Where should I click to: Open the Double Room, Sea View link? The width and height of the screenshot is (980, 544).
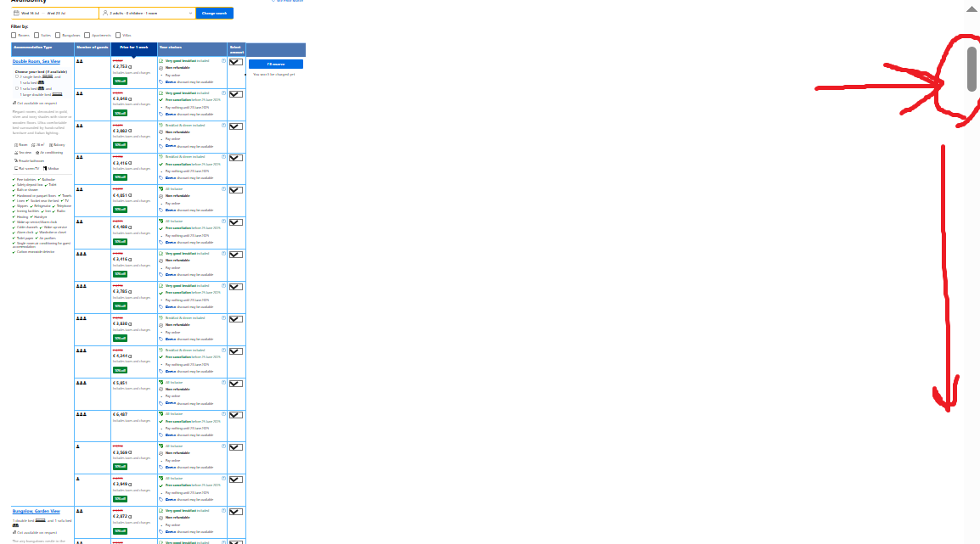(x=36, y=61)
